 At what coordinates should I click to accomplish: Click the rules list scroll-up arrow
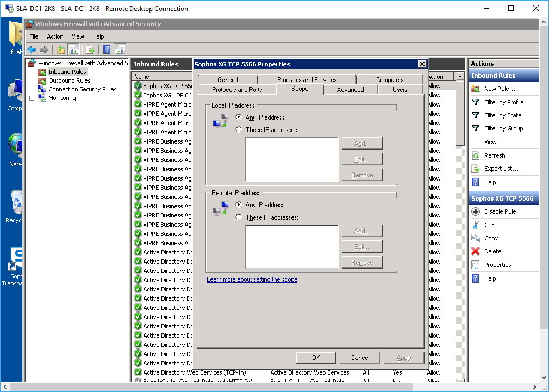coord(460,76)
